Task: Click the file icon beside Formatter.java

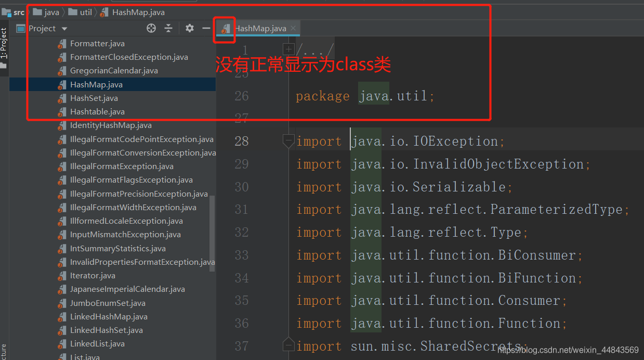Action: 62,44
